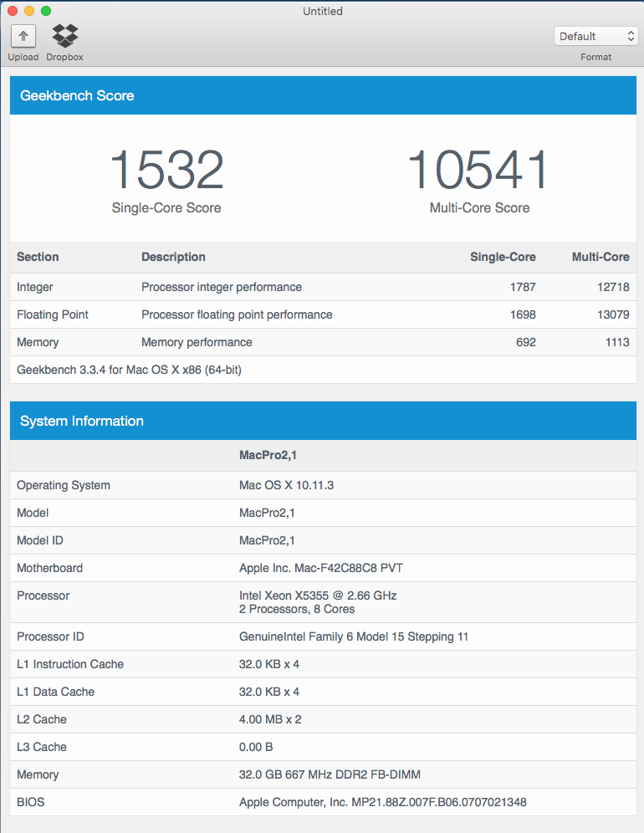The image size is (644, 833).
Task: Click 'Processor integer performance' description
Action: pyautogui.click(x=222, y=288)
